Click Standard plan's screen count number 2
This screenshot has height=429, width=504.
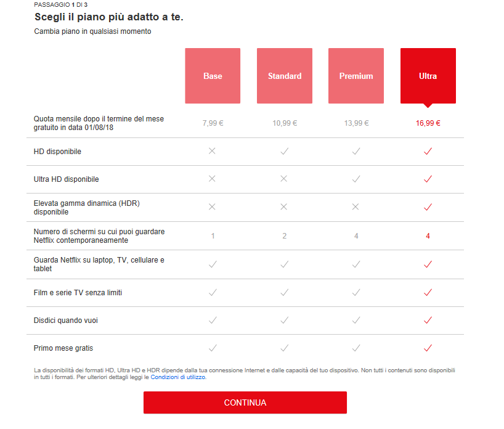284,236
